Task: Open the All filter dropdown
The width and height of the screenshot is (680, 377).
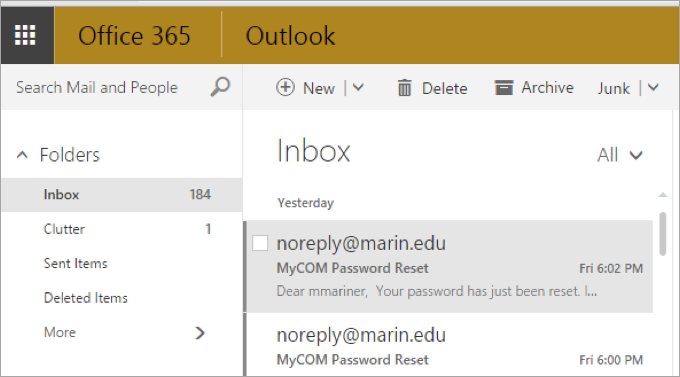Action: (x=620, y=155)
